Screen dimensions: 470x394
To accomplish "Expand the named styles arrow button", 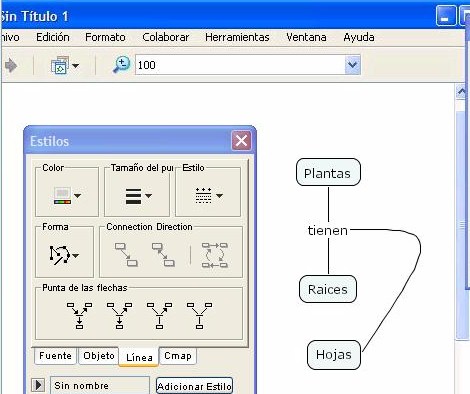I will pyautogui.click(x=38, y=385).
